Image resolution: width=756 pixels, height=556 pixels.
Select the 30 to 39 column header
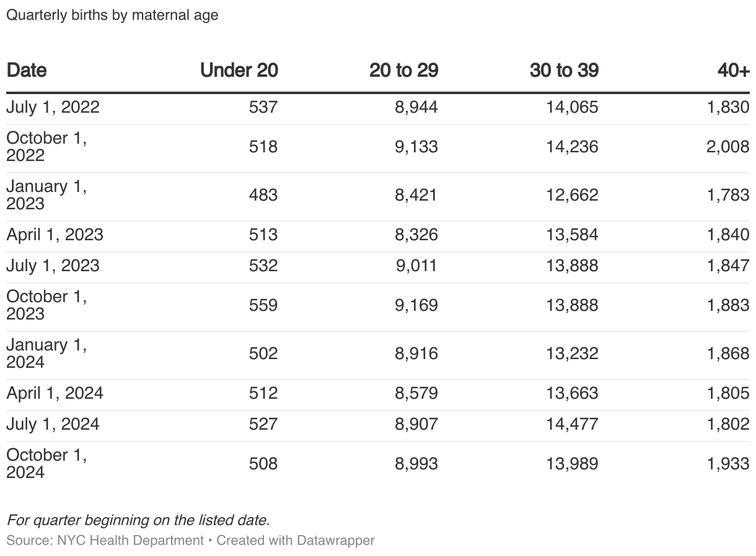pyautogui.click(x=564, y=71)
